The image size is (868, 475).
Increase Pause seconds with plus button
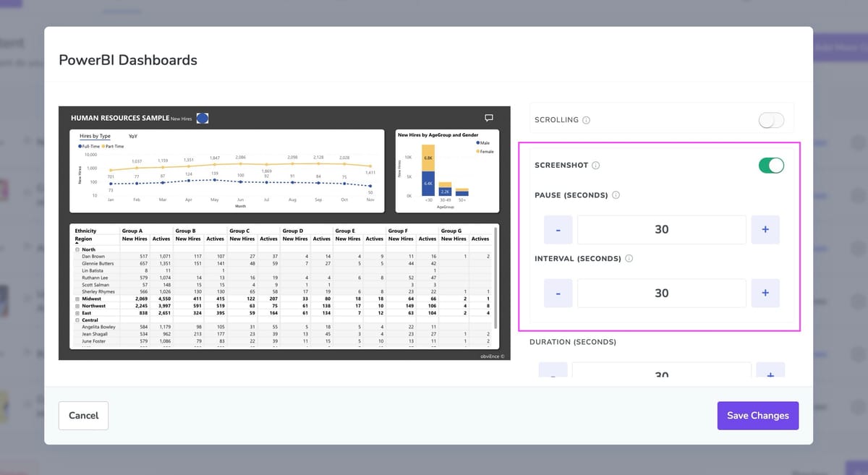[765, 230]
